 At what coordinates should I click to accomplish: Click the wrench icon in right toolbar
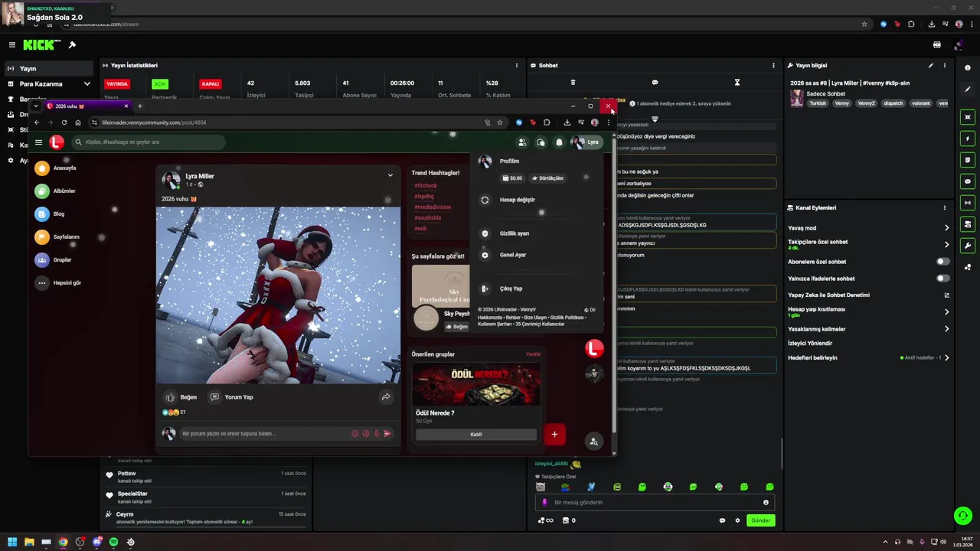968,246
